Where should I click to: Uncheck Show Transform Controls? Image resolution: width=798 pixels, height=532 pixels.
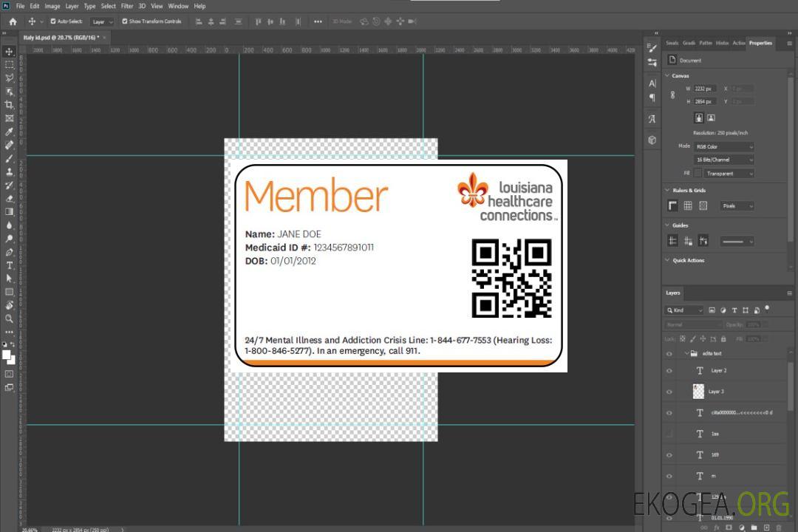tap(125, 21)
